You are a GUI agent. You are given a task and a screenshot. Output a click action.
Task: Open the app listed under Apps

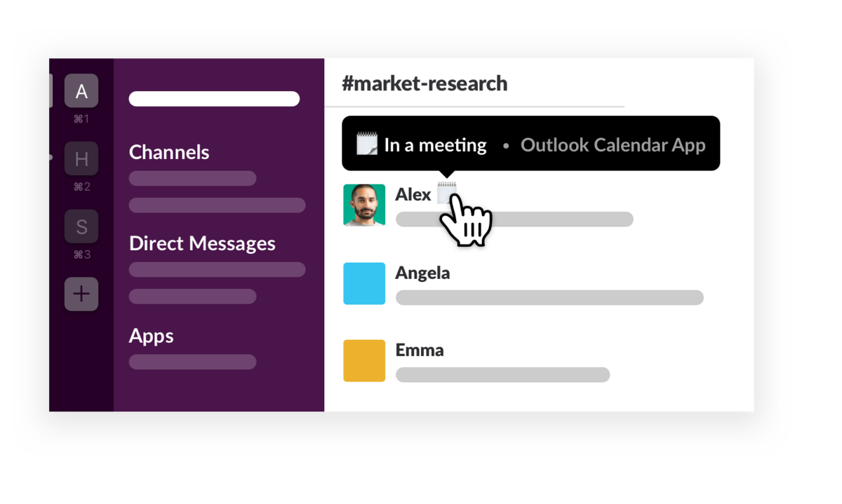tap(192, 362)
